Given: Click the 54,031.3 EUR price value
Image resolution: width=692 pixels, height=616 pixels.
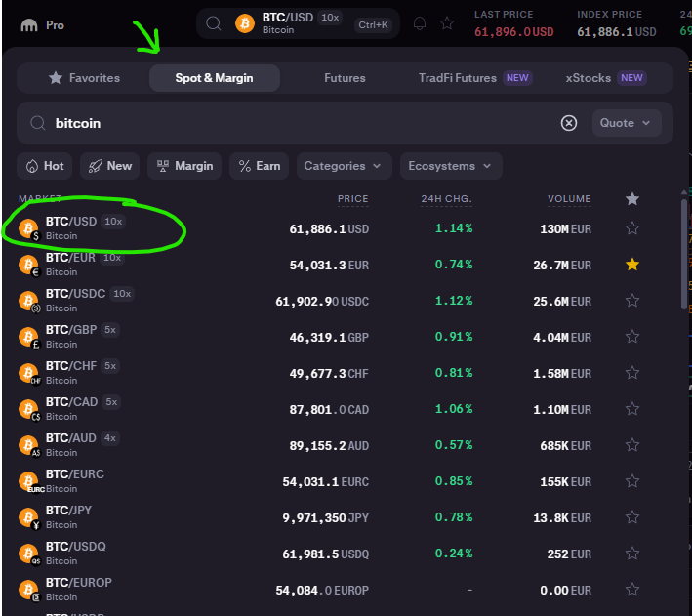Looking at the screenshot, I should click(329, 266).
